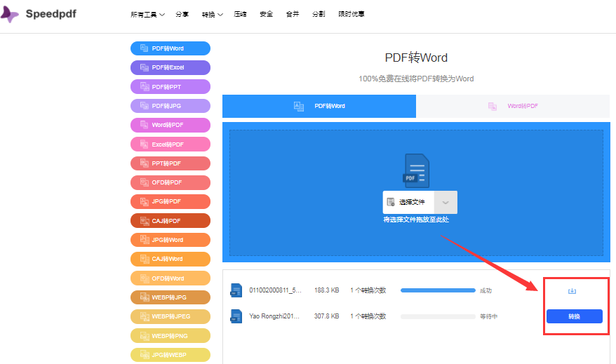This screenshot has height=364, width=616.
Task: Select PDF转PPT in the sidebar
Action: 170,87
